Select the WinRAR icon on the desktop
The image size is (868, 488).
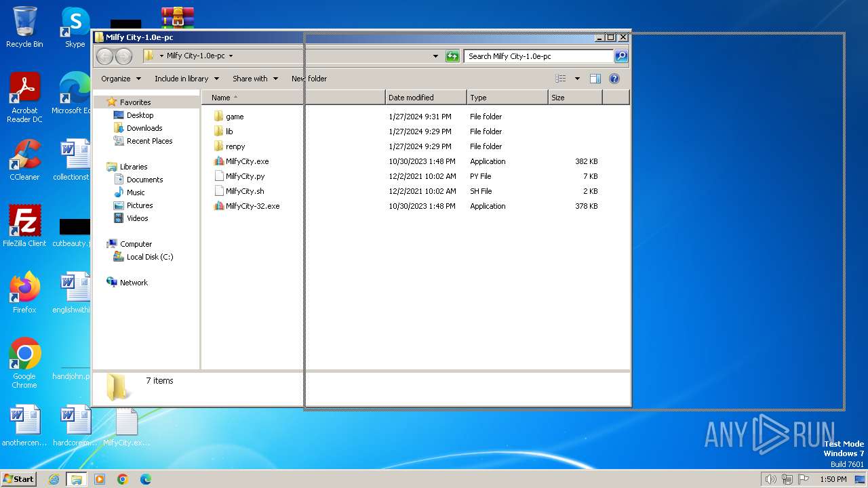click(x=178, y=18)
